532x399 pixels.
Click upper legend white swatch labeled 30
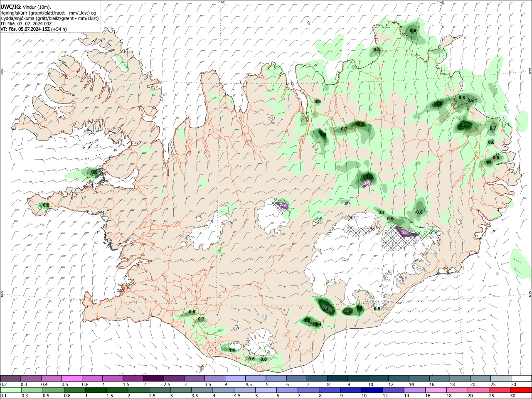click(521, 378)
